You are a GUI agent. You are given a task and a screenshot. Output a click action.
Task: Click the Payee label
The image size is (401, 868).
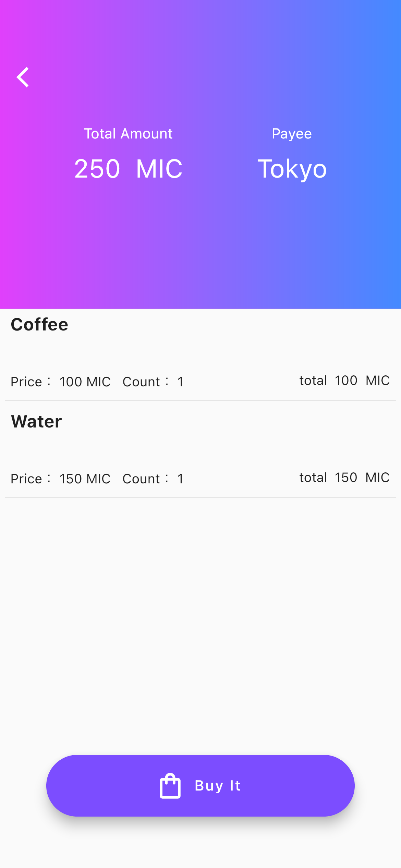click(292, 134)
